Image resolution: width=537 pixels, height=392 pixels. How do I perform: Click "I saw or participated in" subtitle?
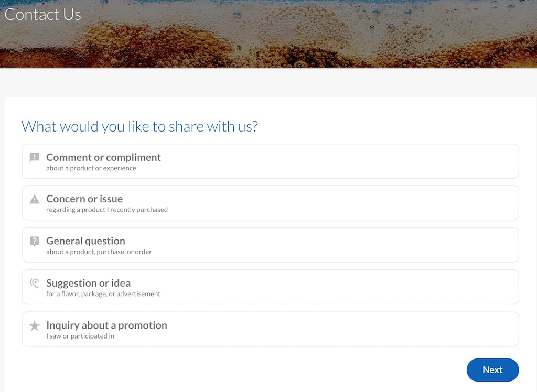[x=80, y=336]
